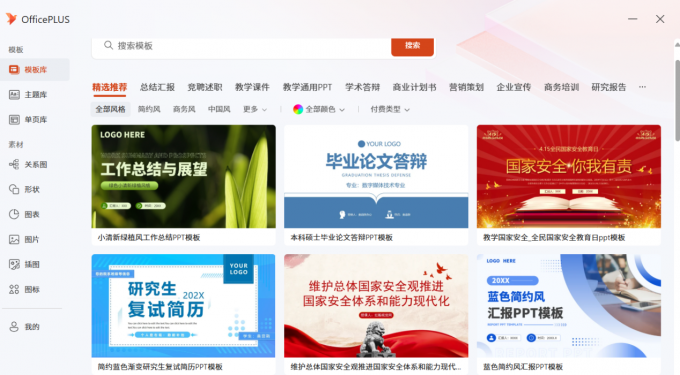Click the title 教学国家安全_全民国家安全教育日ppt模板
This screenshot has width=680, height=375.
(x=554, y=238)
